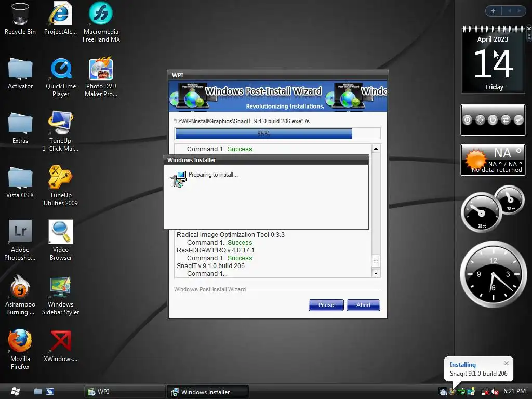Click the Windows Installer dialog title bar
The image size is (532, 399).
tap(267, 160)
